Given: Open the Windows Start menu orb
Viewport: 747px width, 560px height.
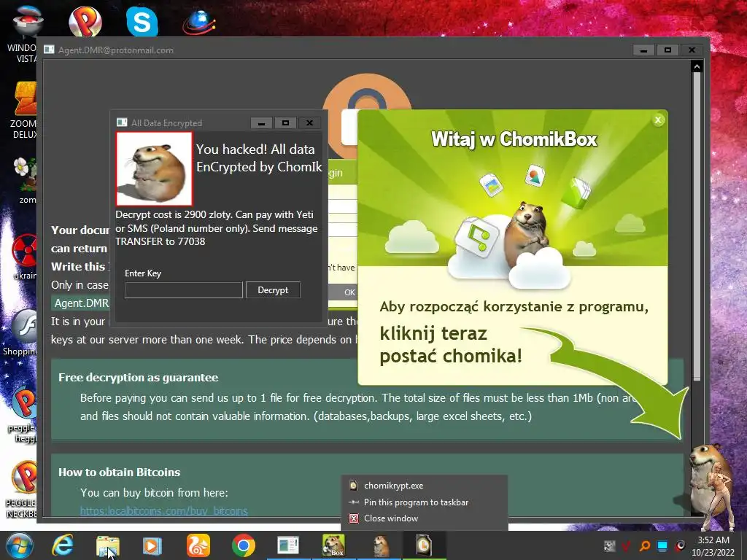Looking at the screenshot, I should (19, 545).
